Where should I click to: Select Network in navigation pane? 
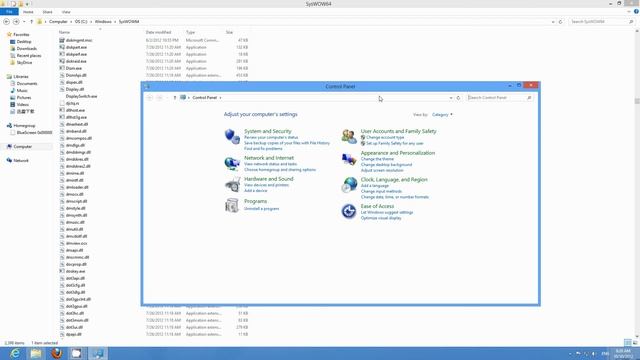click(x=21, y=161)
